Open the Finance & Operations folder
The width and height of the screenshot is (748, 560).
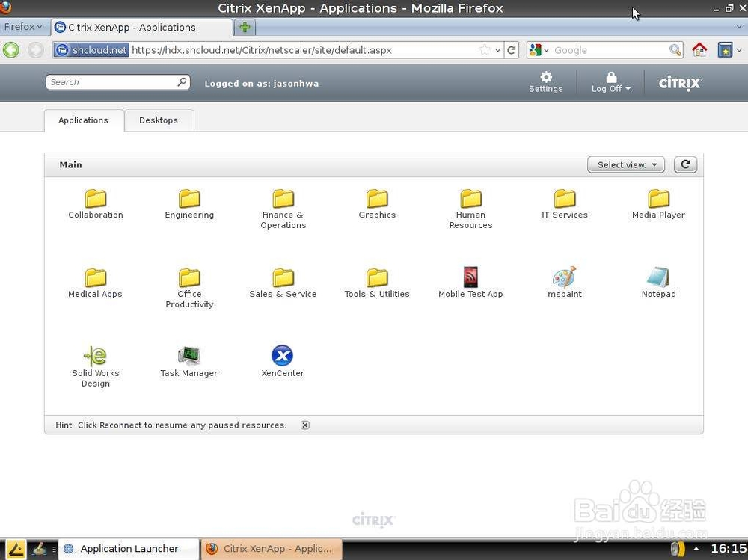tap(283, 209)
